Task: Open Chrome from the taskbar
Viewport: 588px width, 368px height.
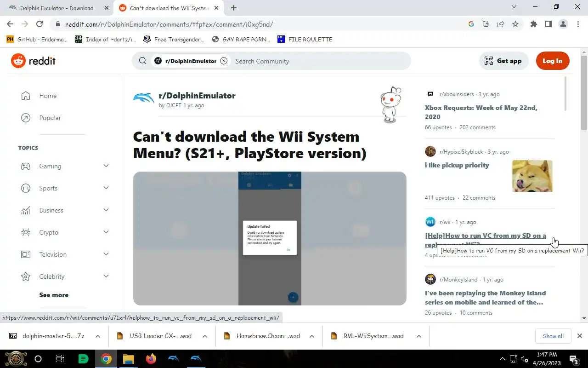Action: click(x=106, y=359)
